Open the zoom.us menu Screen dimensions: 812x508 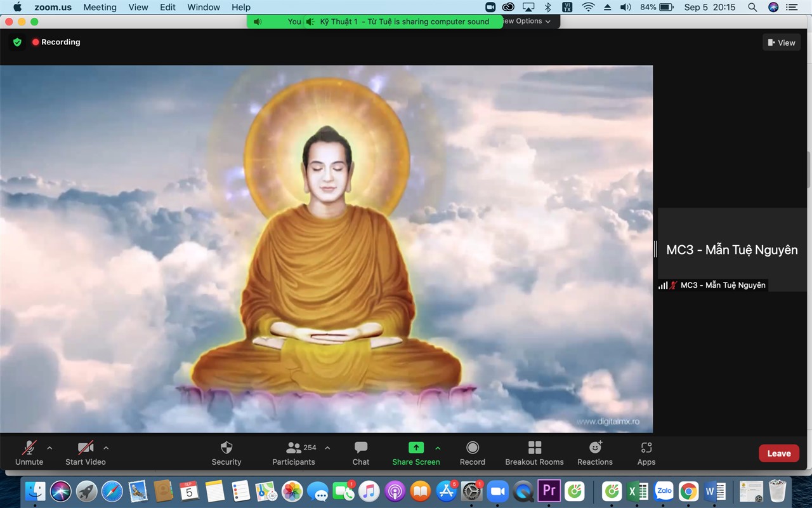(53, 7)
